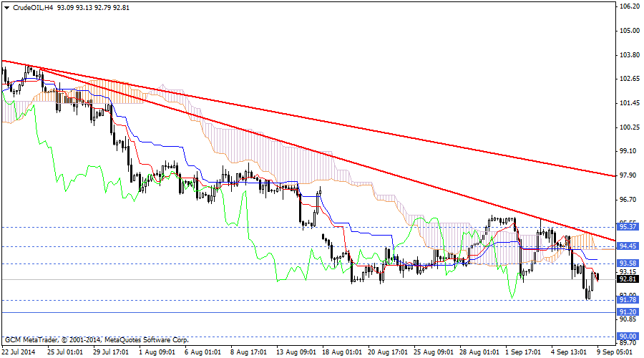Screen dimensions: 644x358
Task: Select the 91.78 support level label
Action: pos(628,300)
